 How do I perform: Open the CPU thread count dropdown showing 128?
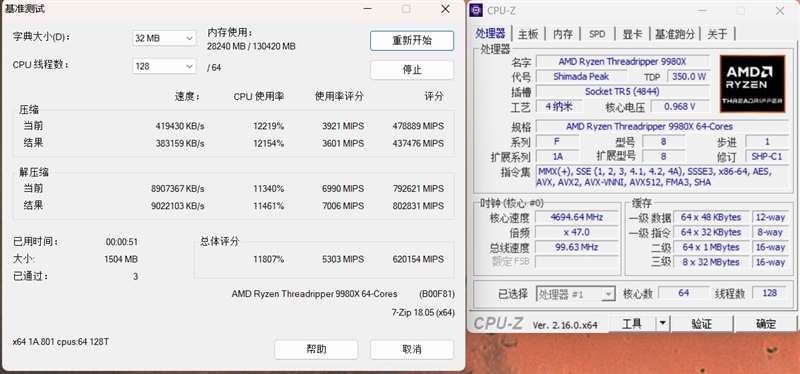164,66
